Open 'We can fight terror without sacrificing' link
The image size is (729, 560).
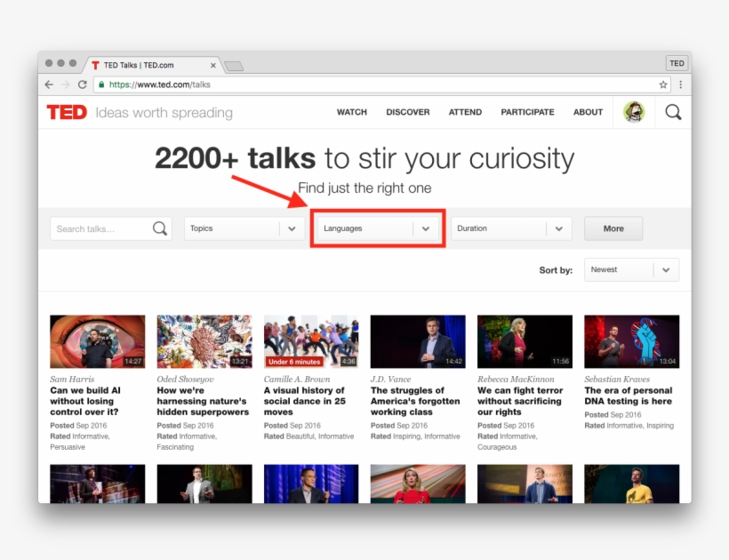pos(520,401)
